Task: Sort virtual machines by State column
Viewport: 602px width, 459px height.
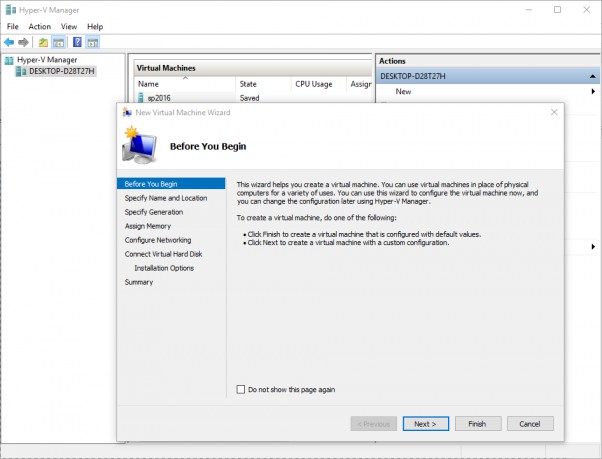Action: 263,84
